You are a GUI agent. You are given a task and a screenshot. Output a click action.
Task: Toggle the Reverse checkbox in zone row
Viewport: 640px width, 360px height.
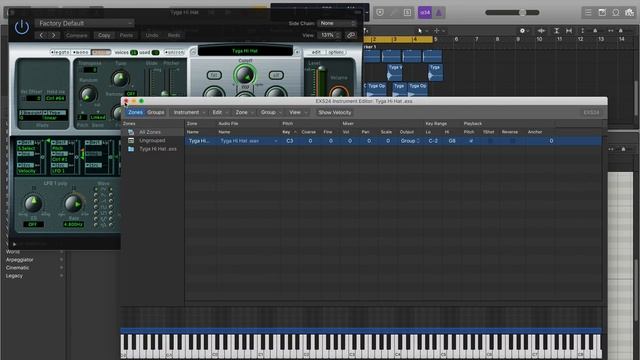512,141
